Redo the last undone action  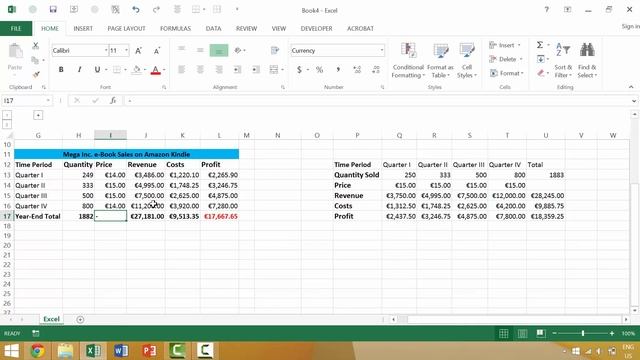156,9
